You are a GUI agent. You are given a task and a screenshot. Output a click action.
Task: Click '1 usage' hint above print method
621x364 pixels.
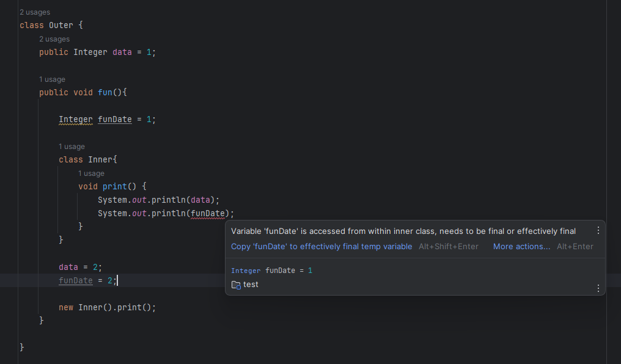(x=91, y=173)
